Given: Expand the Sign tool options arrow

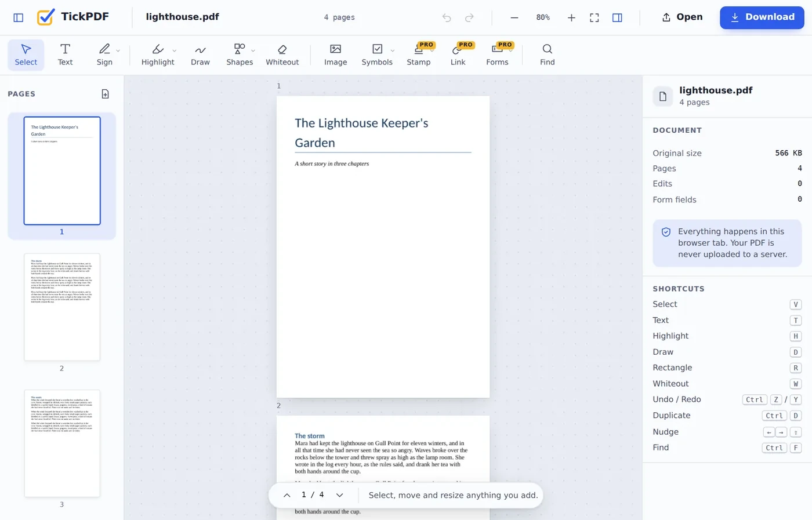Looking at the screenshot, I should point(118,50).
